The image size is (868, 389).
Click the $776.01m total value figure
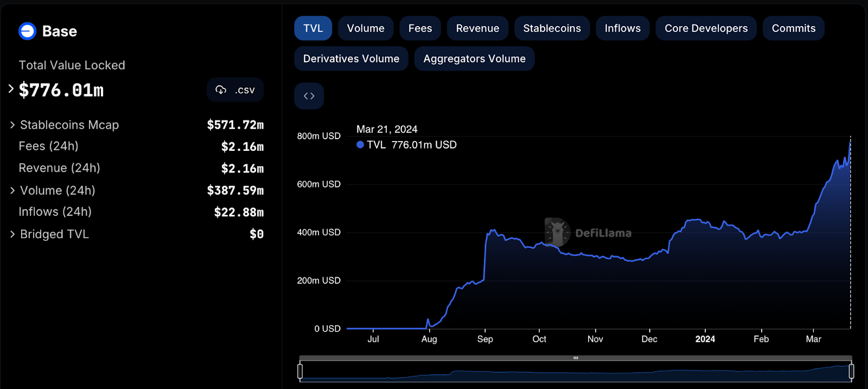(x=61, y=90)
